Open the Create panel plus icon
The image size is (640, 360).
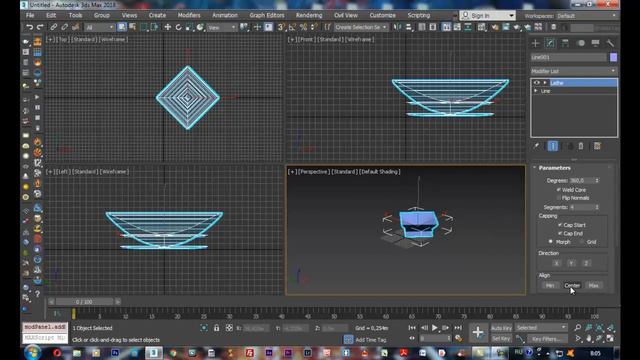(536, 43)
